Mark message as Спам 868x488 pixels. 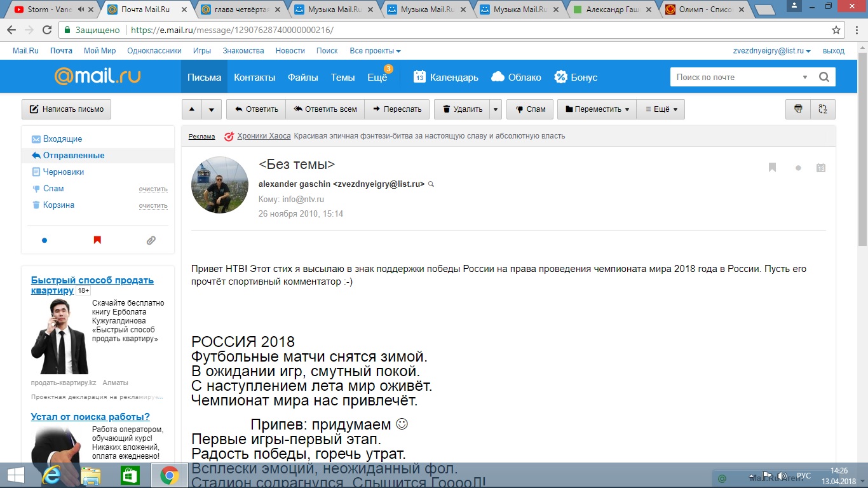[530, 109]
